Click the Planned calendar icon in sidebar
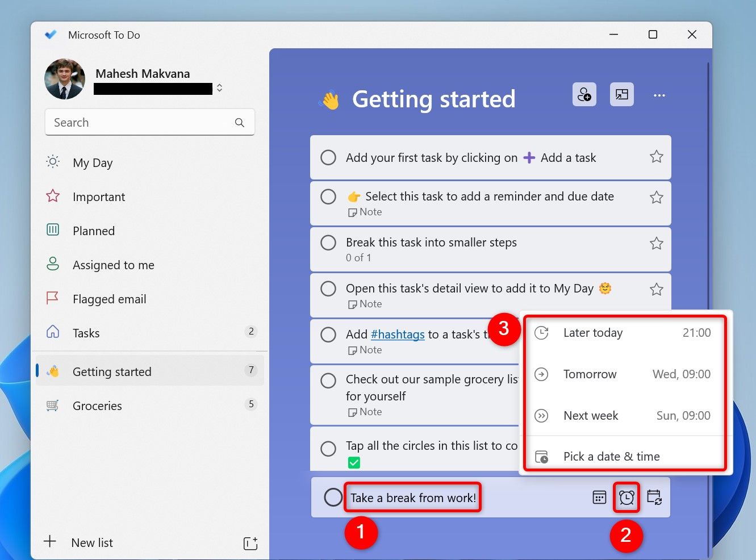Viewport: 756px width, 560px height. tap(53, 229)
